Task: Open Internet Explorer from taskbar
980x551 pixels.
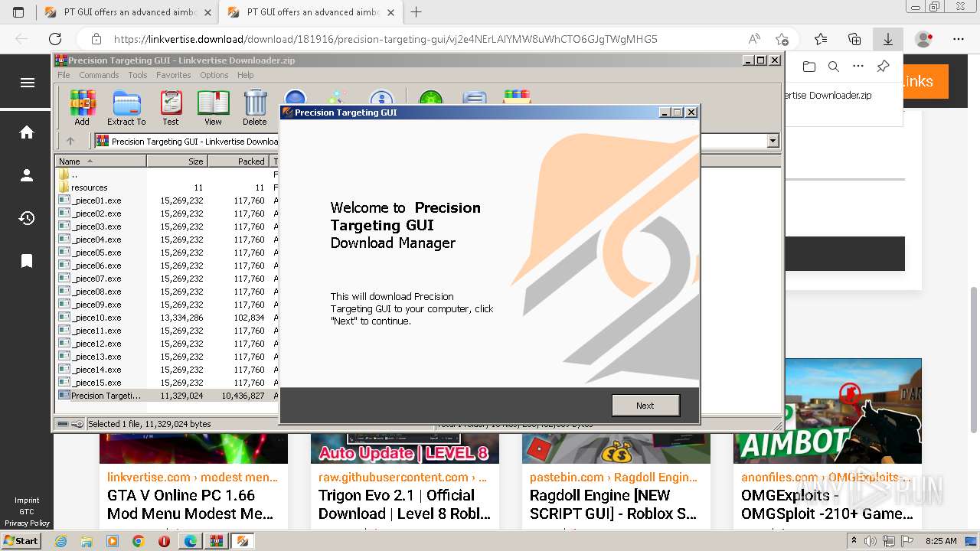Action: pyautogui.click(x=60, y=541)
